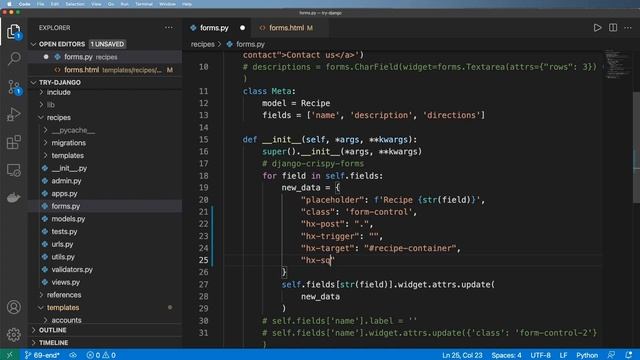Open Run and Debug view

[13, 115]
